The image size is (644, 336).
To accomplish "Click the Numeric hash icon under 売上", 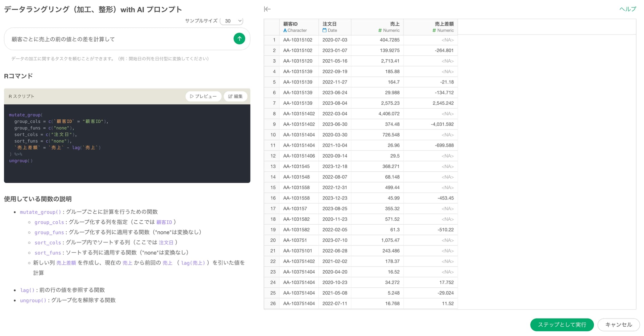I will (x=380, y=31).
